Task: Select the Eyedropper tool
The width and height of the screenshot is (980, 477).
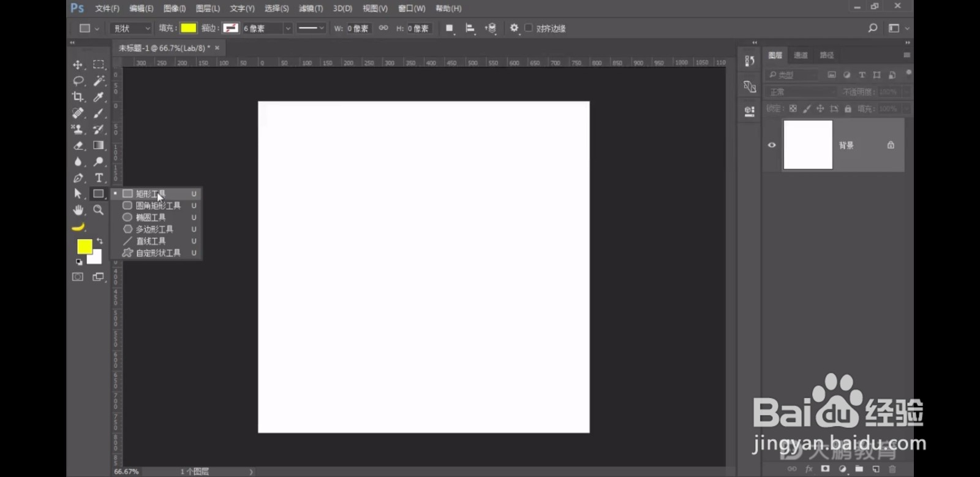Action: point(98,97)
